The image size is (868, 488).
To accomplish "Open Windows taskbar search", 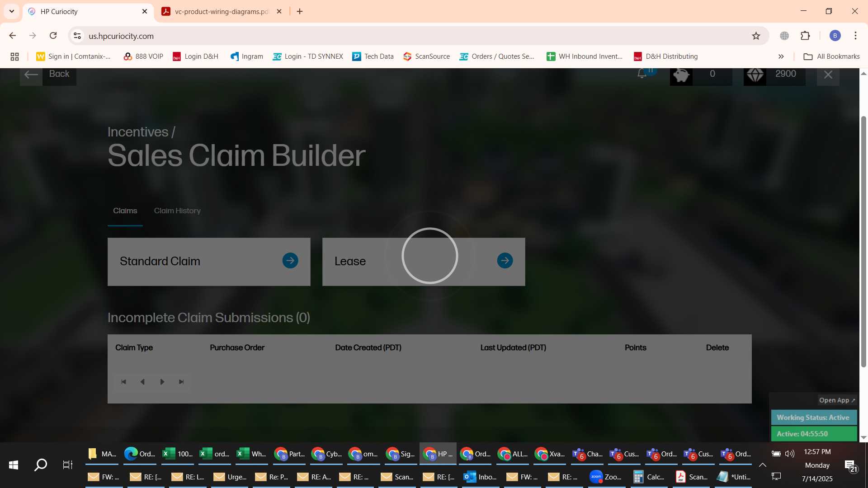I will [x=41, y=465].
